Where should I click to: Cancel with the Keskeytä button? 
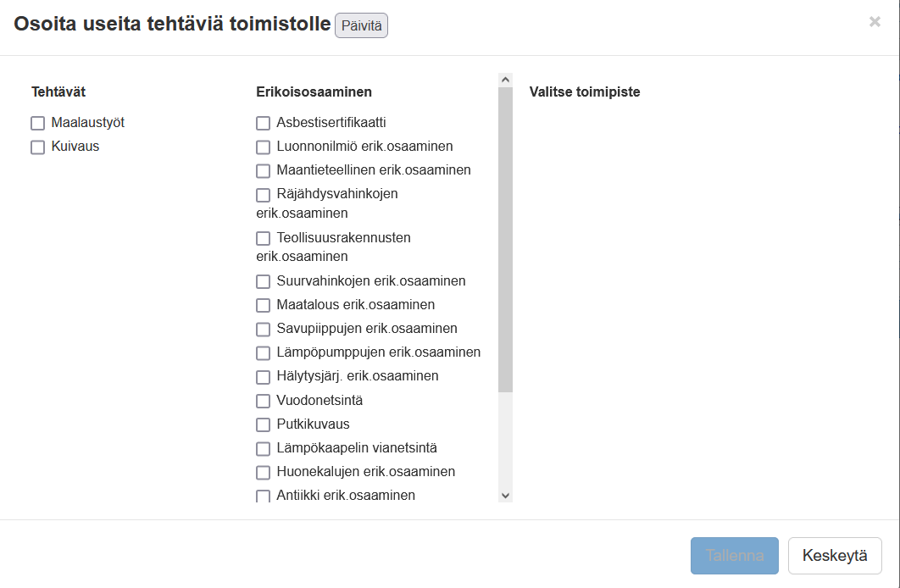point(835,556)
